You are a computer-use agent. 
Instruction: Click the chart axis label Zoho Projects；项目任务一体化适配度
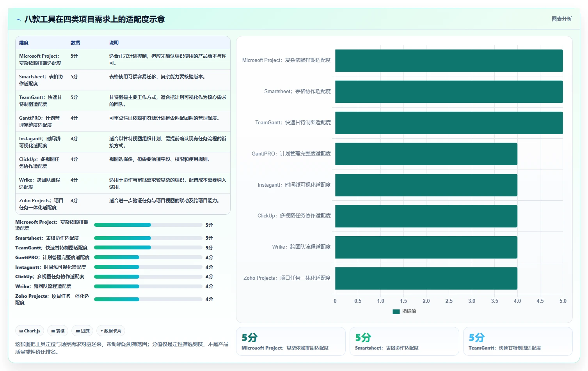click(x=287, y=278)
